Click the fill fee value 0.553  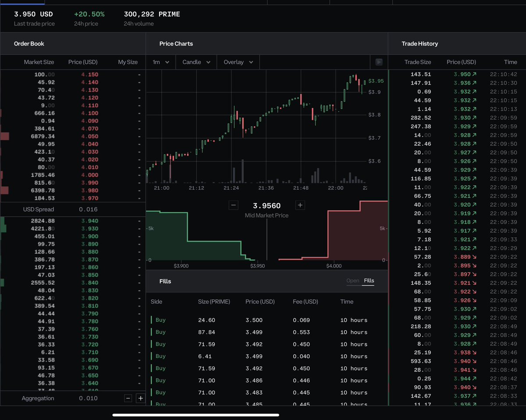301,332
